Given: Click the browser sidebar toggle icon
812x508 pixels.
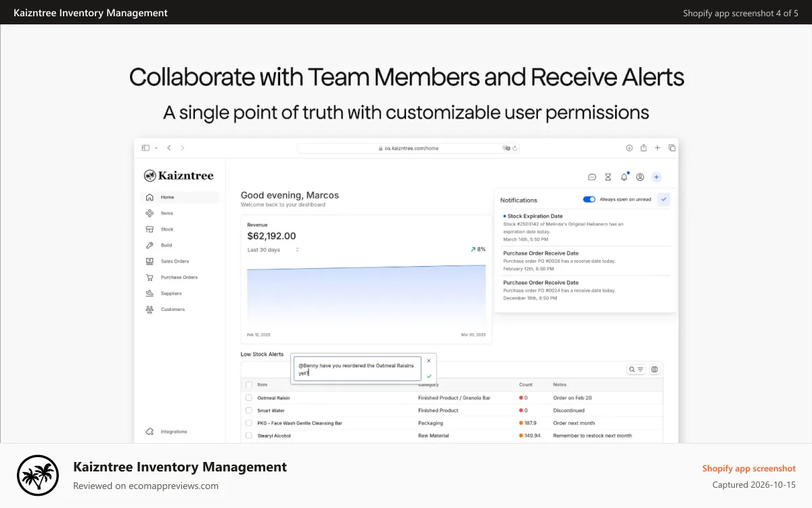Looking at the screenshot, I should 145,148.
